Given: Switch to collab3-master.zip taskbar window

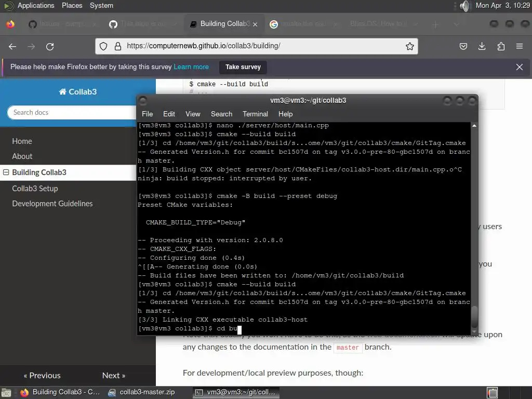Looking at the screenshot, I should [x=141, y=392].
